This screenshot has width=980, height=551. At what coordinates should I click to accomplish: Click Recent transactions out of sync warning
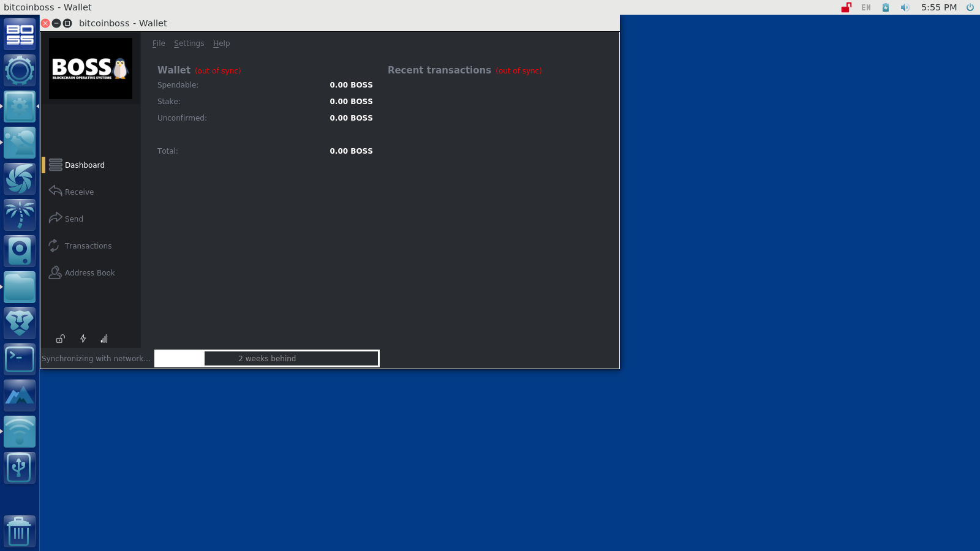[x=519, y=71]
